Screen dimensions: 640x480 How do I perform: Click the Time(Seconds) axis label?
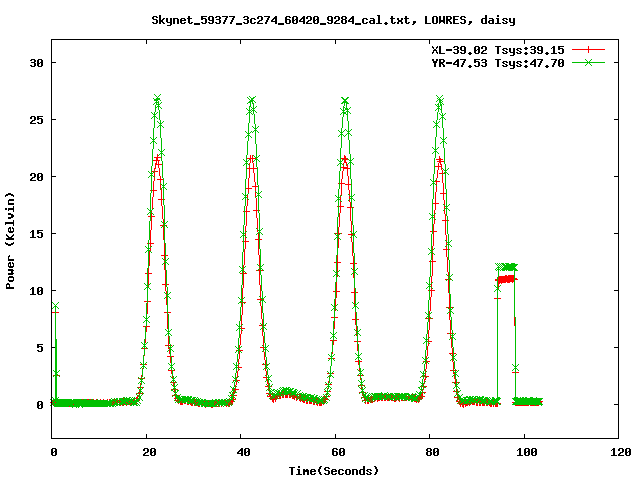(333, 471)
